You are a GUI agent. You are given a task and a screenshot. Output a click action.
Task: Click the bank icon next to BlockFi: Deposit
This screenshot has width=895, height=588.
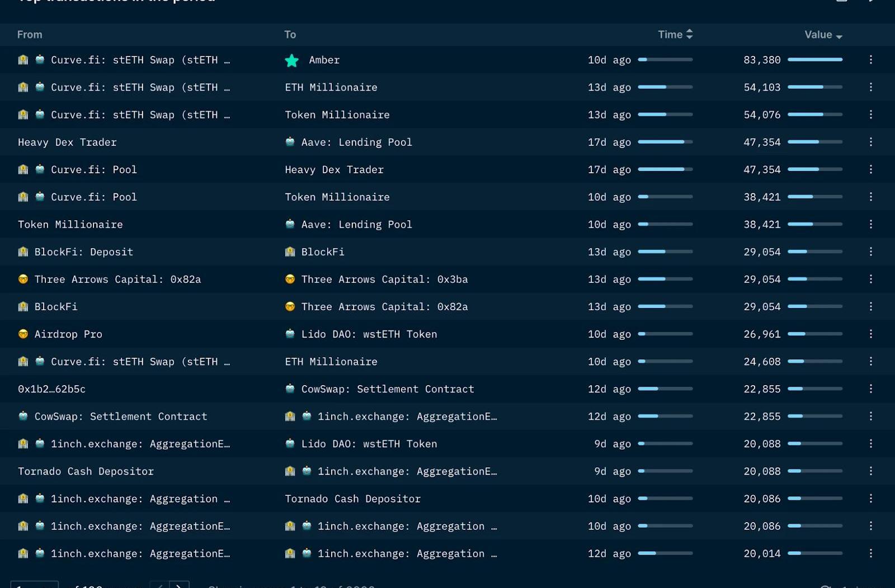pos(23,252)
